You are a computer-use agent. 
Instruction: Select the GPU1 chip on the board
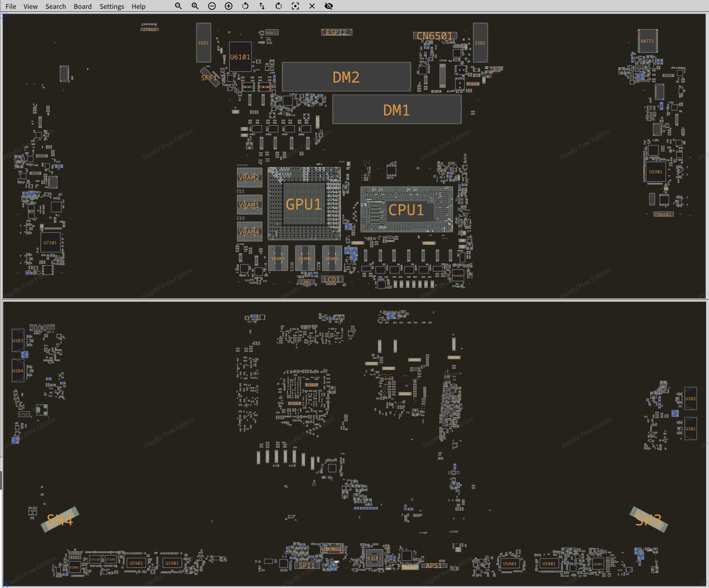click(304, 204)
